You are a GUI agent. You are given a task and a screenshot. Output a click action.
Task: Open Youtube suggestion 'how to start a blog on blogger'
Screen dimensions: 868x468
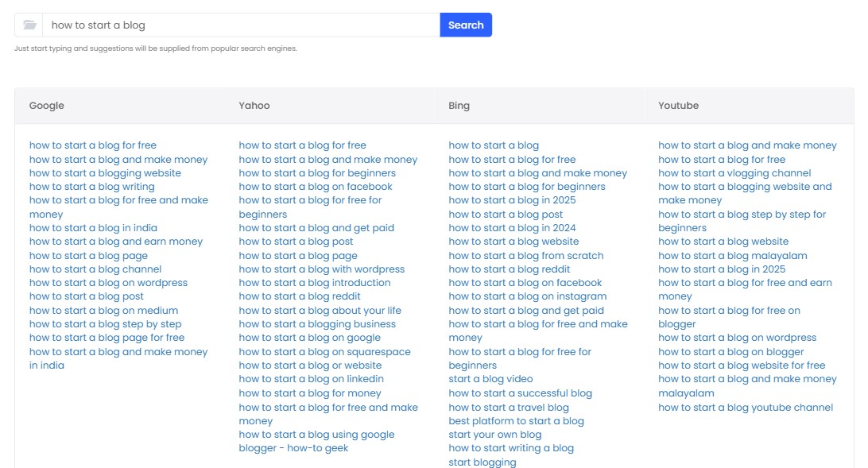730,352
